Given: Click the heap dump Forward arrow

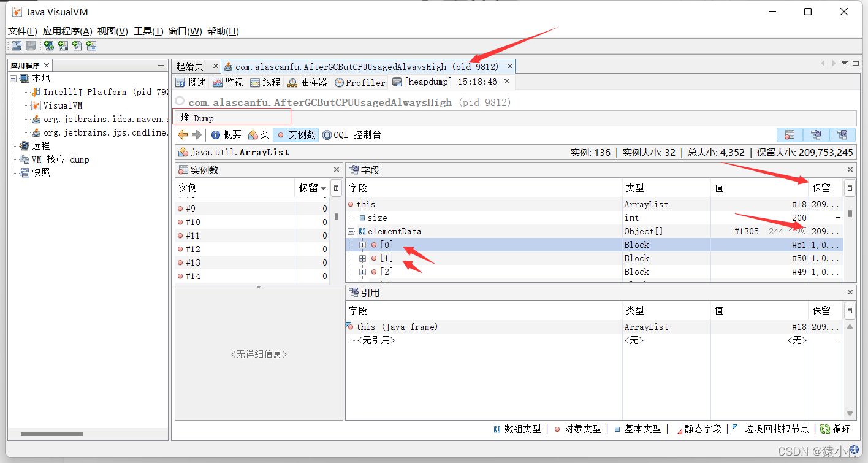Looking at the screenshot, I should click(197, 134).
